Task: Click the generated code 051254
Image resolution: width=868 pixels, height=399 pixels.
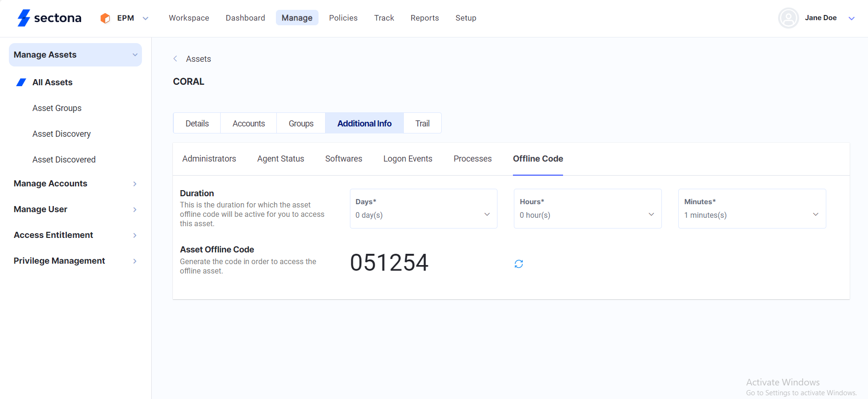Action: [x=389, y=262]
